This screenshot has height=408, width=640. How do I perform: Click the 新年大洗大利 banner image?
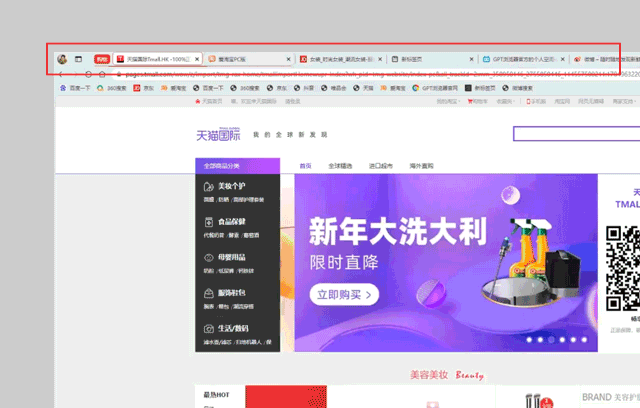[x=446, y=263]
